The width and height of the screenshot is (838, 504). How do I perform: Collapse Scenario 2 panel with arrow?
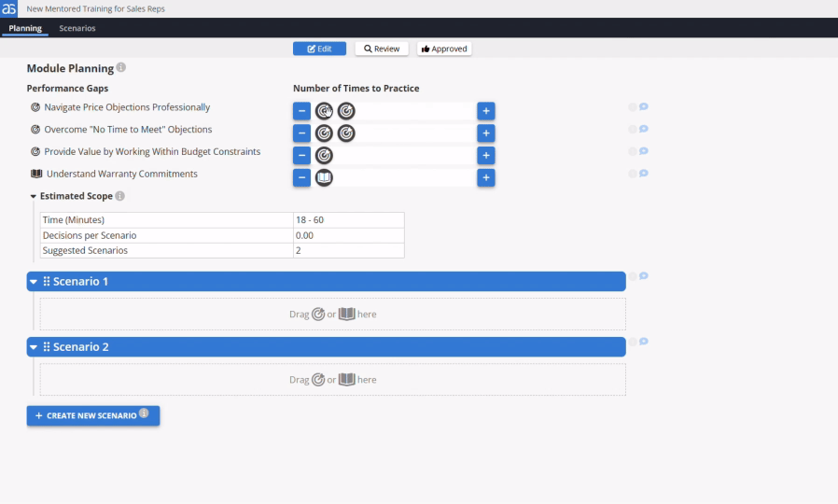click(34, 347)
